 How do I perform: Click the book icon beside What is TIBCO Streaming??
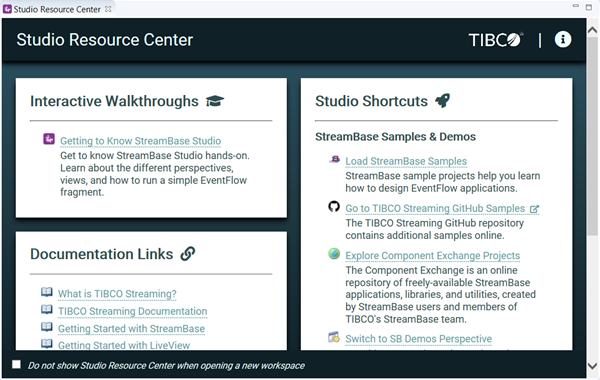click(47, 292)
